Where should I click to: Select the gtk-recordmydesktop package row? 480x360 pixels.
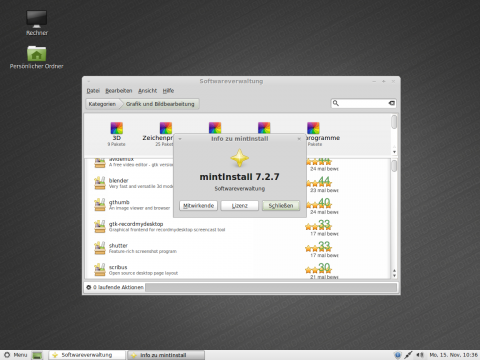pyautogui.click(x=237, y=227)
